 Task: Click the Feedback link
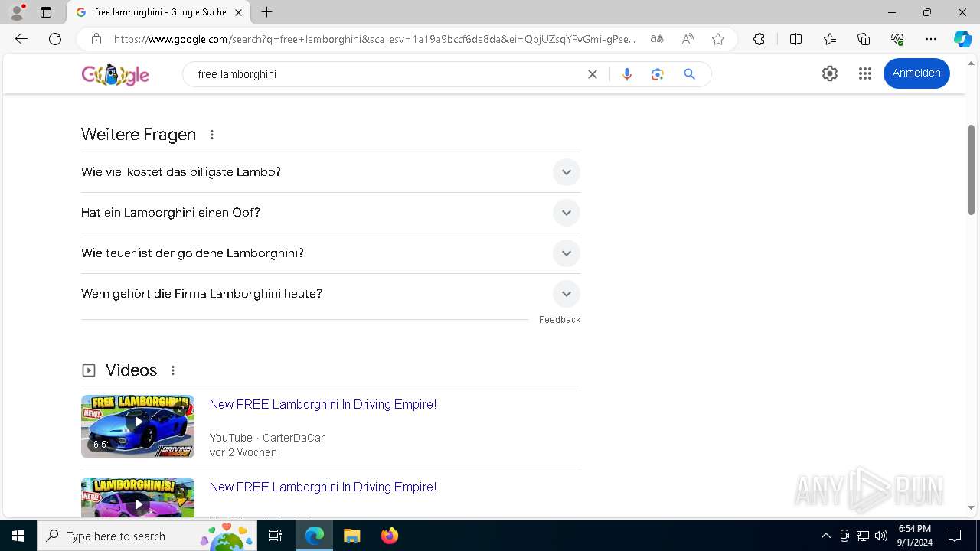560,320
